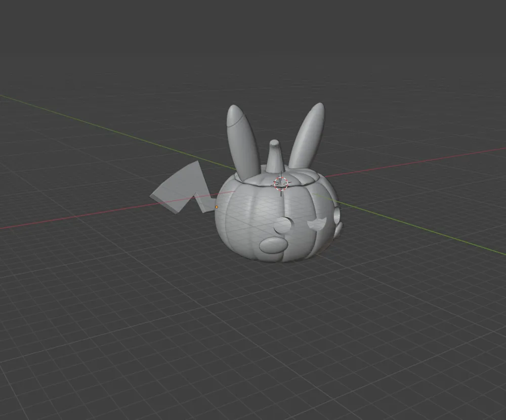Click the oval cheek bump on the pumpkin
506x420 pixels.
pyautogui.click(x=274, y=245)
